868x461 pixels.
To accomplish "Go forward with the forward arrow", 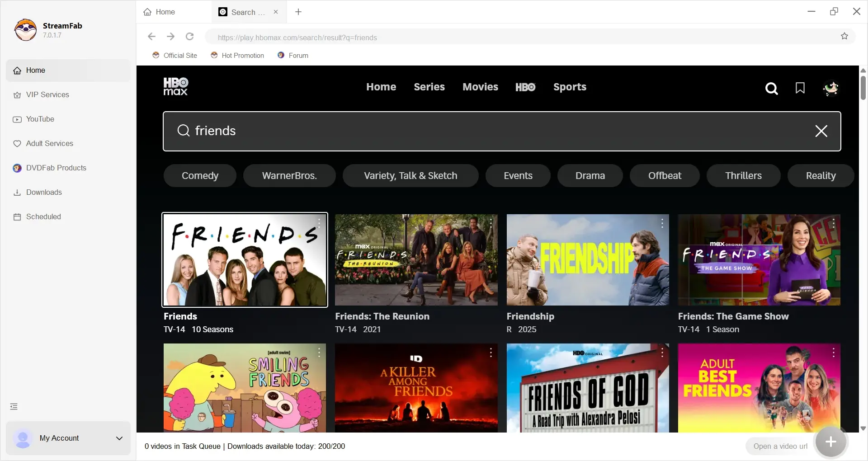I will [170, 37].
